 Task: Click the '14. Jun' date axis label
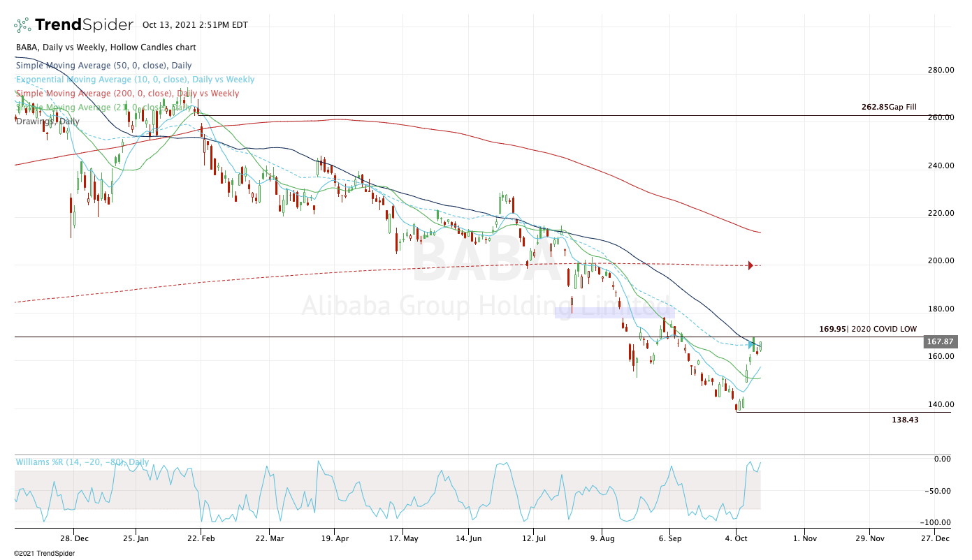tap(468, 538)
